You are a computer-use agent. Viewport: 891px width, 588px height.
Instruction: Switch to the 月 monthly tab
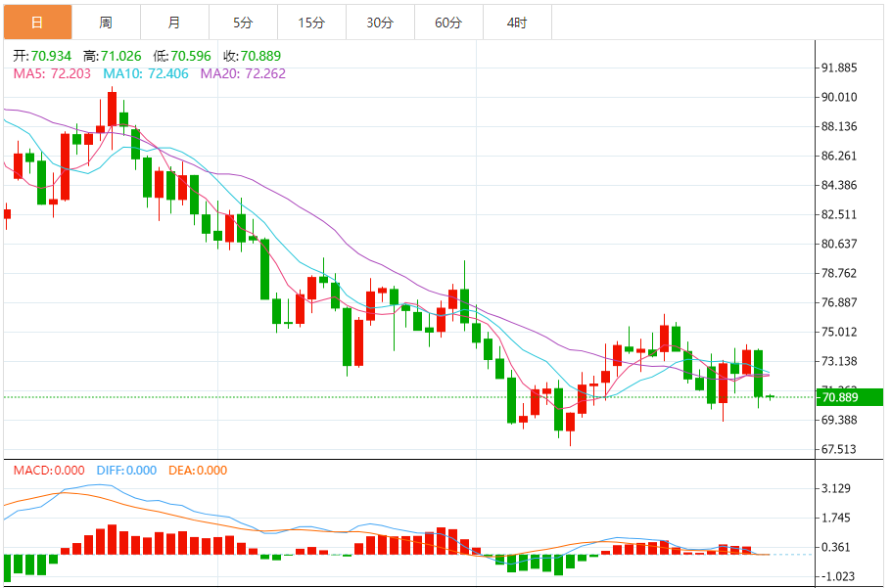174,23
